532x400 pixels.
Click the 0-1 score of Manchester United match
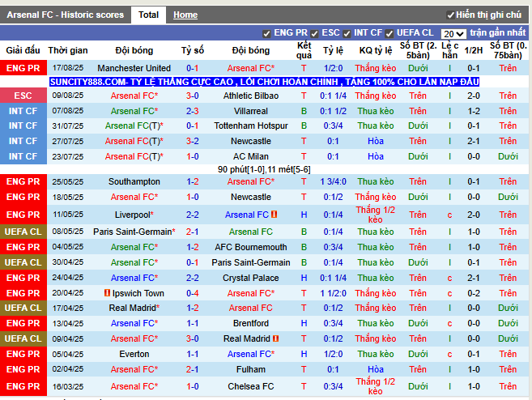tap(193, 68)
